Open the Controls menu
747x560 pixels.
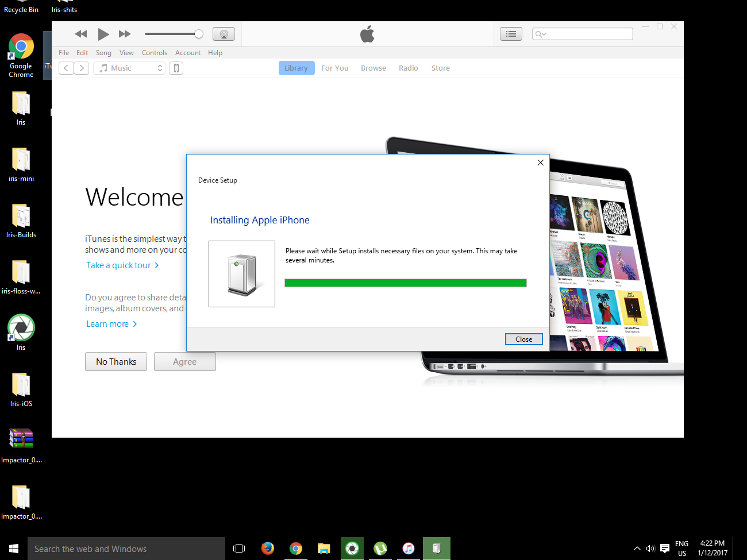pos(155,53)
